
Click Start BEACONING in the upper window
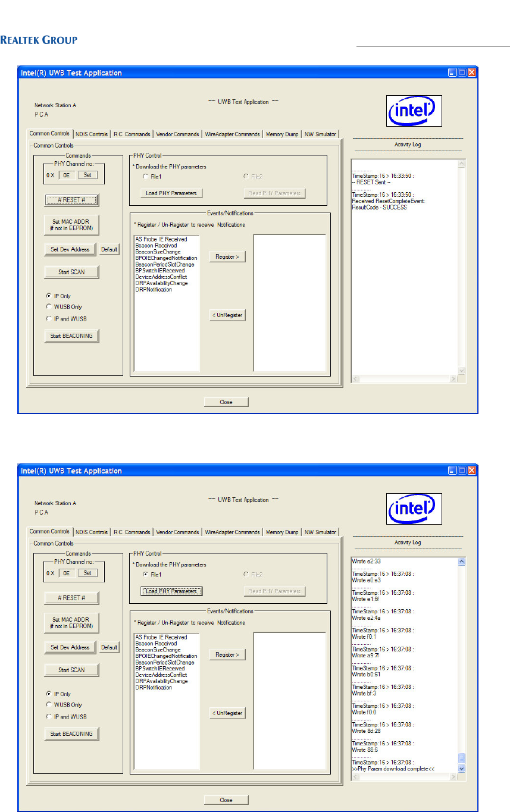tap(71, 336)
